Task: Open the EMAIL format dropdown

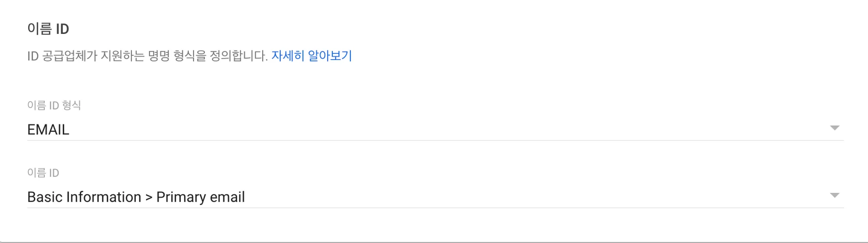Action: pos(434,129)
